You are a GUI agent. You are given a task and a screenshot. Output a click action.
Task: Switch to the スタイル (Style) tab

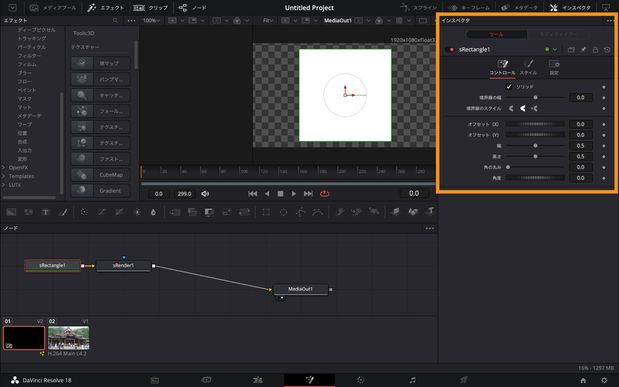pos(528,67)
